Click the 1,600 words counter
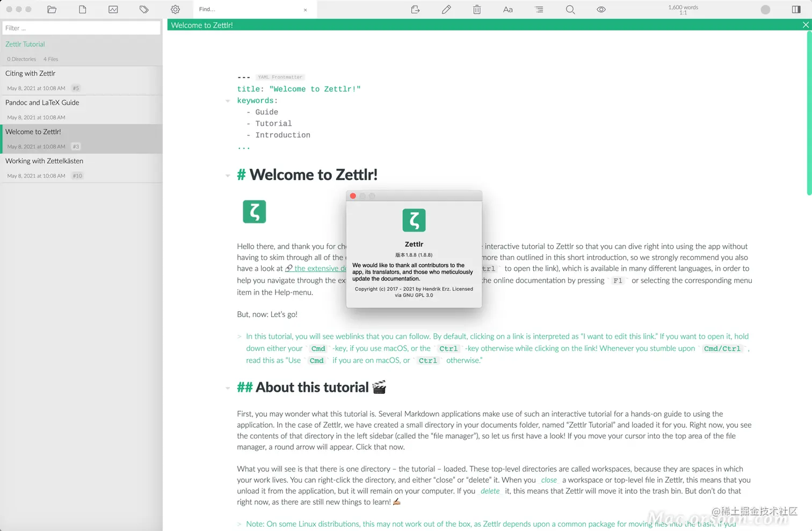 click(683, 8)
